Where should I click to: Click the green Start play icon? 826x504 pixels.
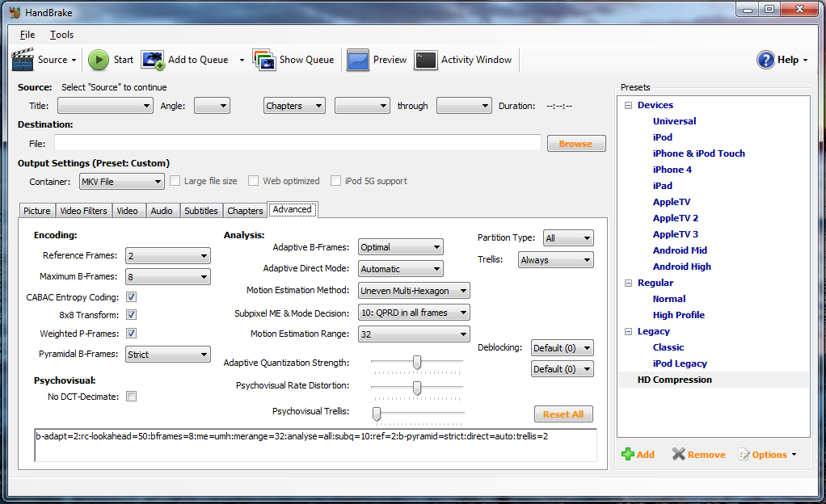click(x=99, y=60)
